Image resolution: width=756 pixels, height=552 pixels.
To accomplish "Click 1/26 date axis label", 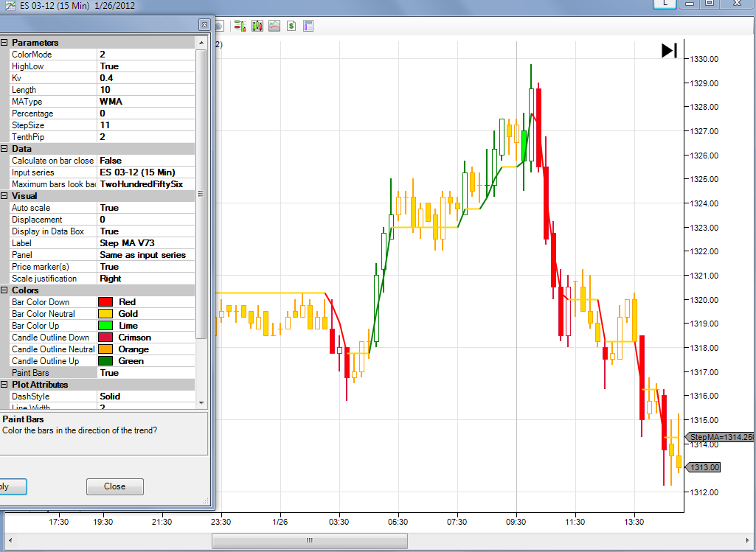I will [280, 522].
